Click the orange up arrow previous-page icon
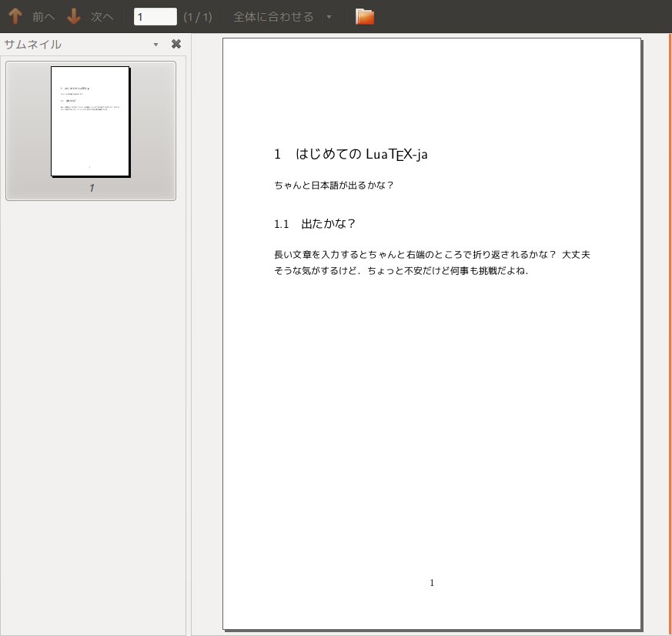This screenshot has height=636, width=672. (15, 16)
